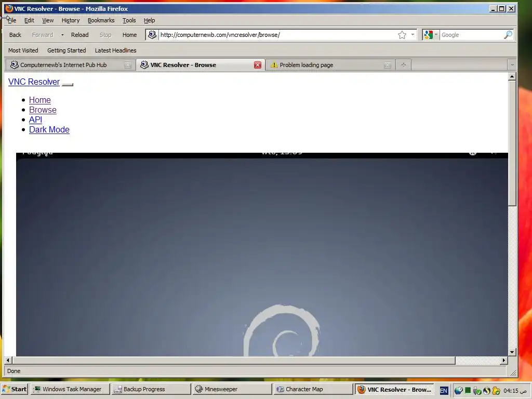Click into the URL address field
The image size is (532, 399).
pyautogui.click(x=277, y=35)
